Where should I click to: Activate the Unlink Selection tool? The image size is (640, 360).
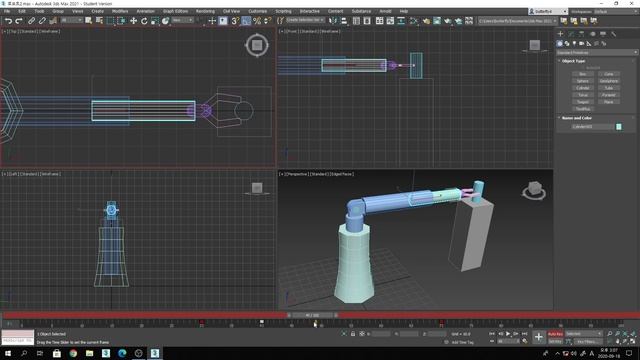tap(42, 20)
